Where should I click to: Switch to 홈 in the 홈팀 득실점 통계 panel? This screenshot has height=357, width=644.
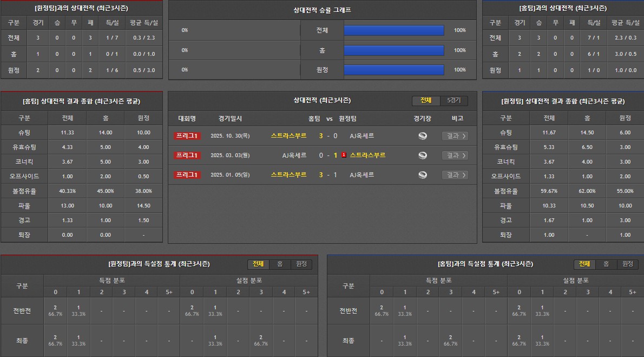tap(606, 264)
